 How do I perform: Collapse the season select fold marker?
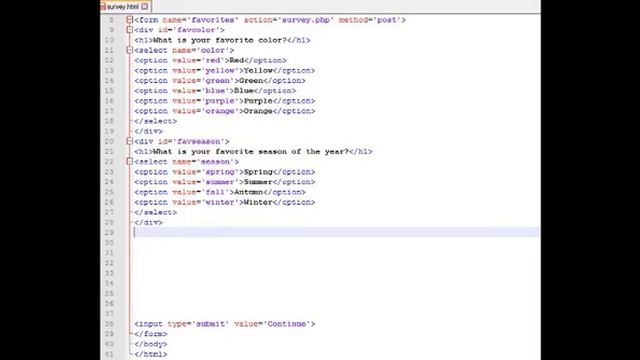[x=129, y=162]
